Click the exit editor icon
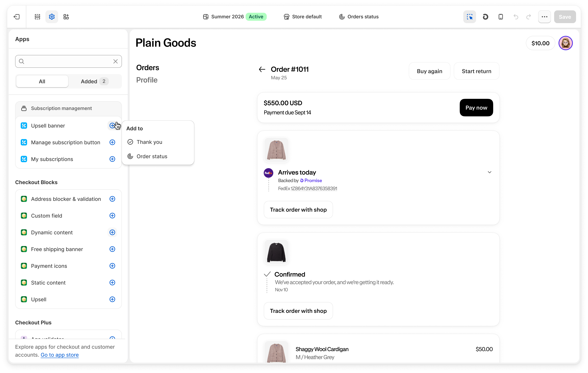Viewport: 588px width, 373px height. (x=17, y=17)
